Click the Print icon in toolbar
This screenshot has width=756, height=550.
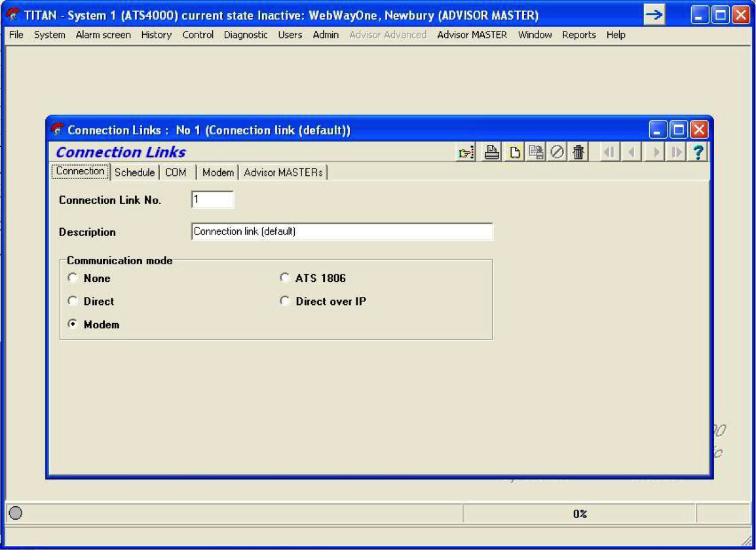tap(491, 153)
